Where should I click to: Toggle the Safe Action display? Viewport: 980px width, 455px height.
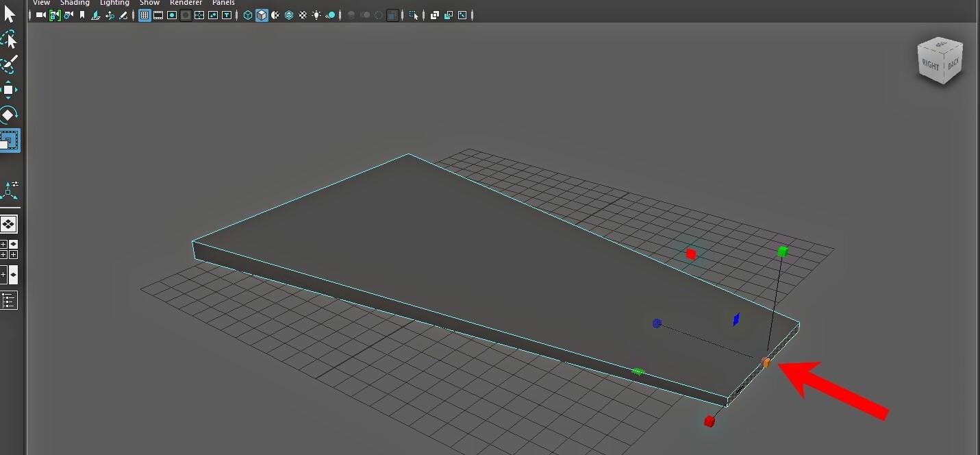click(212, 15)
